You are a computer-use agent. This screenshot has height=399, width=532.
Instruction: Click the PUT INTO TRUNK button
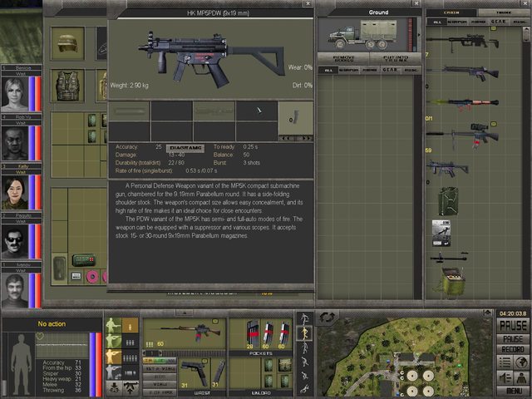click(396, 58)
